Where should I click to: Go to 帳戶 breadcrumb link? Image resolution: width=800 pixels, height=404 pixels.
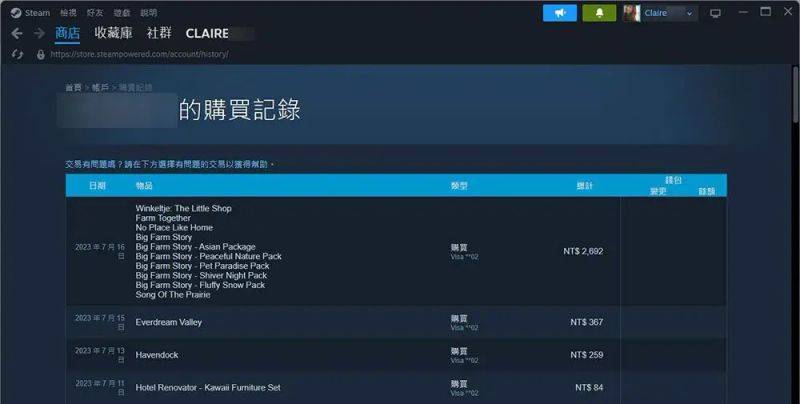click(101, 88)
